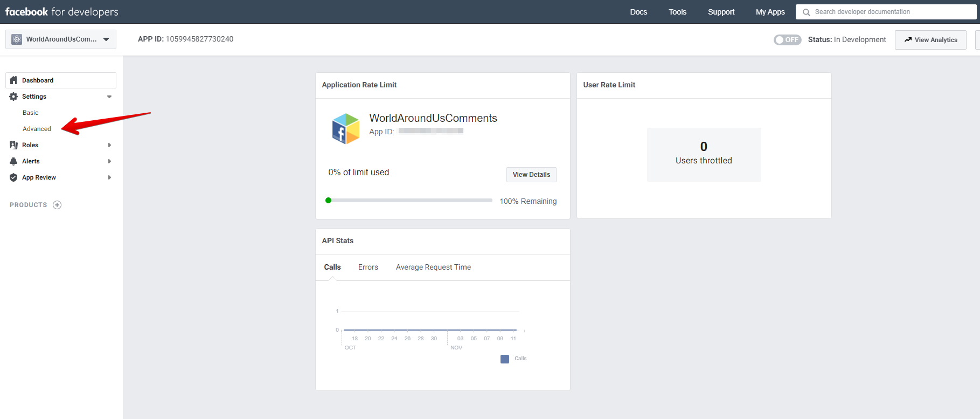Click the Dashboard home icon
This screenshot has height=419, width=980.
pyautogui.click(x=13, y=80)
